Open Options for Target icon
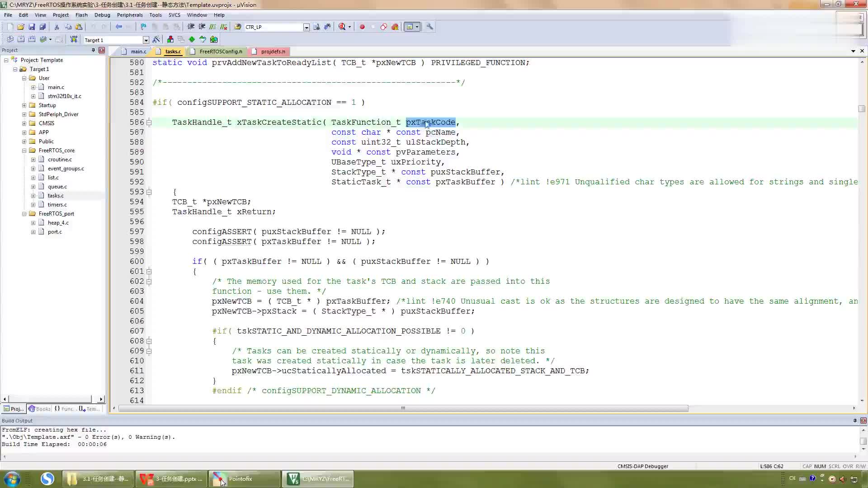The image size is (868, 488). point(156,39)
